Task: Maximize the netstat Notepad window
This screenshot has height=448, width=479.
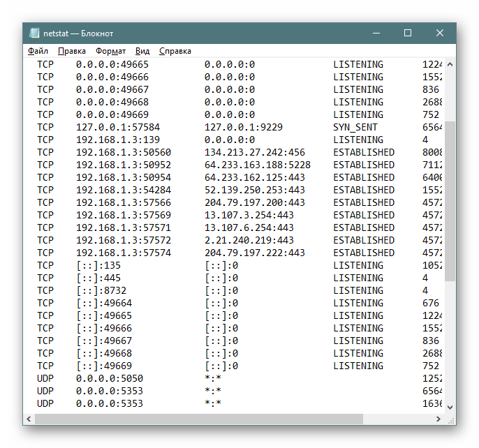Action: point(408,33)
